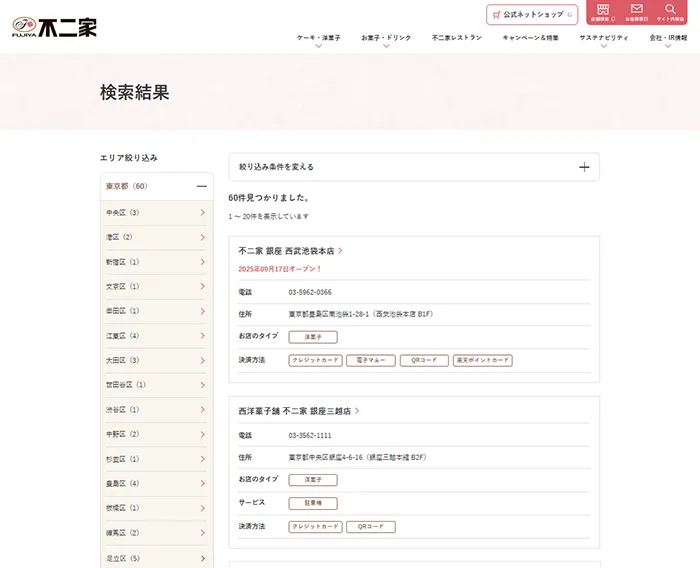Click the minus icon next to 東京都 (60)
This screenshot has height=568, width=700.
[201, 187]
